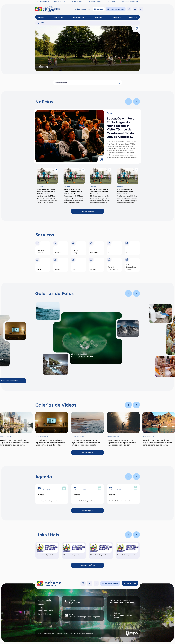
Task: Click the search magnifier icon
Action: pyautogui.click(x=119, y=83)
